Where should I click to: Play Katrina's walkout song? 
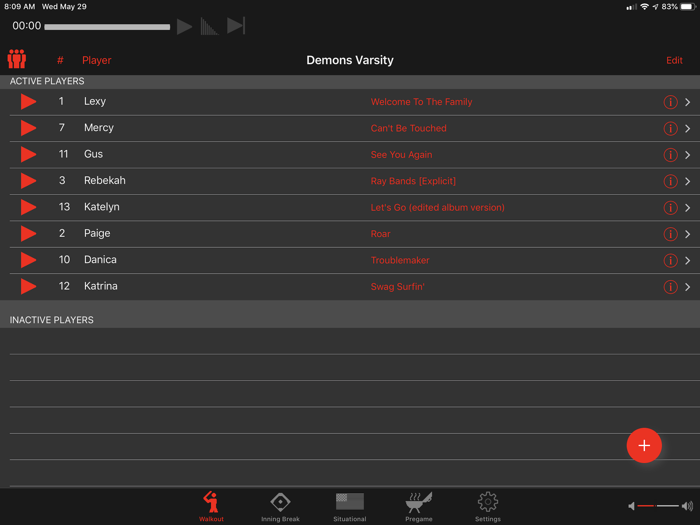coord(28,286)
